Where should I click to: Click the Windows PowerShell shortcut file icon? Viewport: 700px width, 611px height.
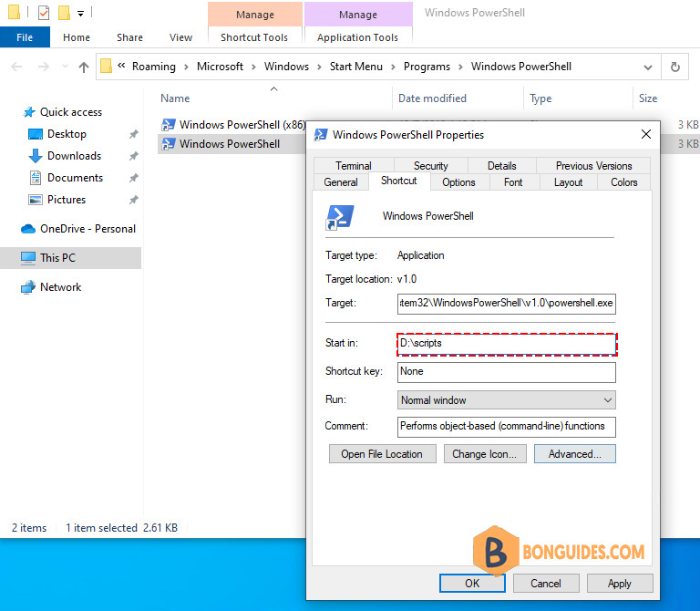click(x=169, y=144)
